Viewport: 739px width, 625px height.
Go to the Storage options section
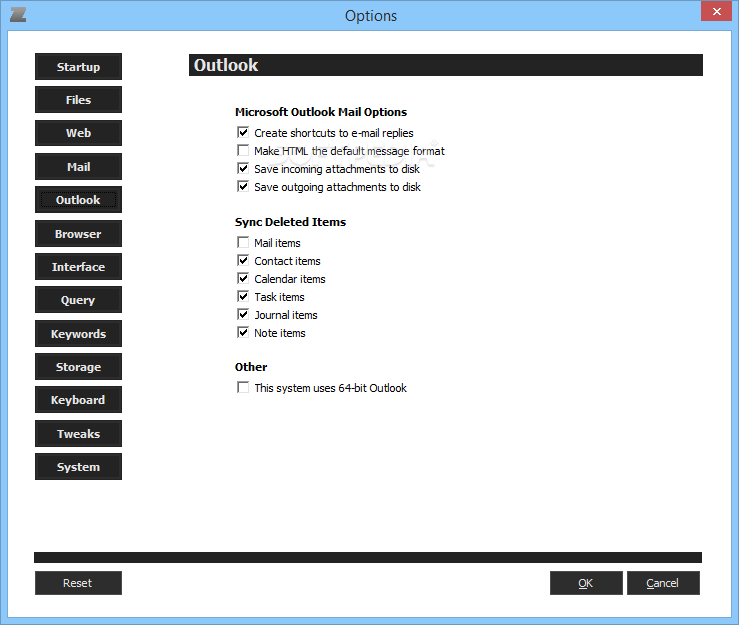tap(78, 366)
